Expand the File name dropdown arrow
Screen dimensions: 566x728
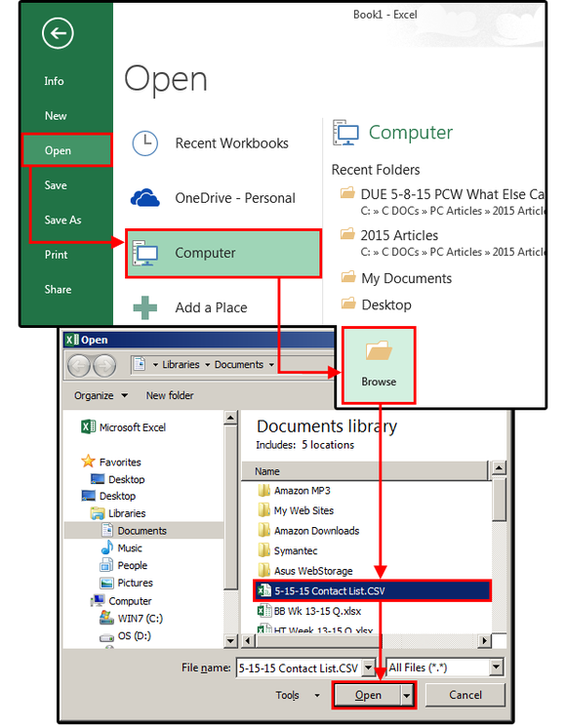coord(369,668)
